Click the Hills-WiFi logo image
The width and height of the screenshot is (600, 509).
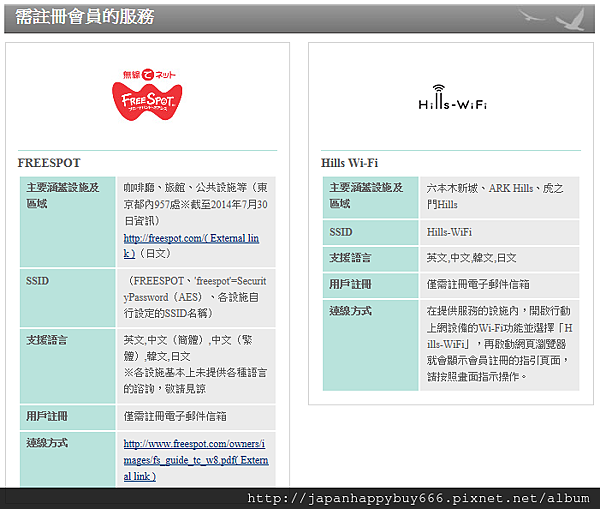pyautogui.click(x=452, y=97)
